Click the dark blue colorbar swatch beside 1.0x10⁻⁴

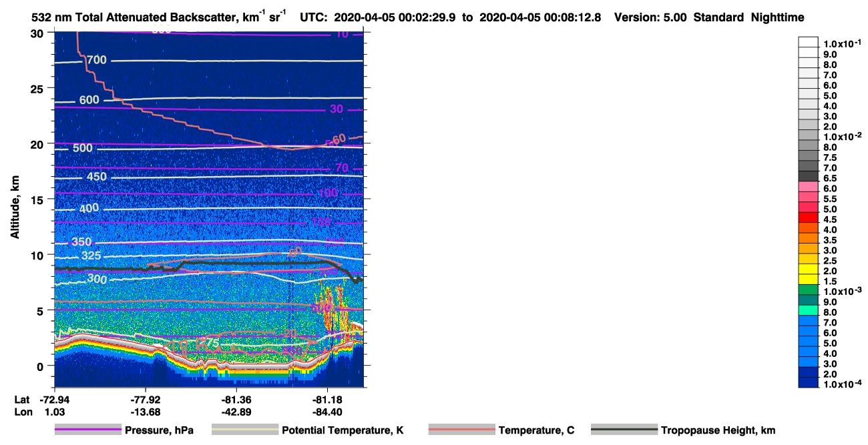coord(808,383)
